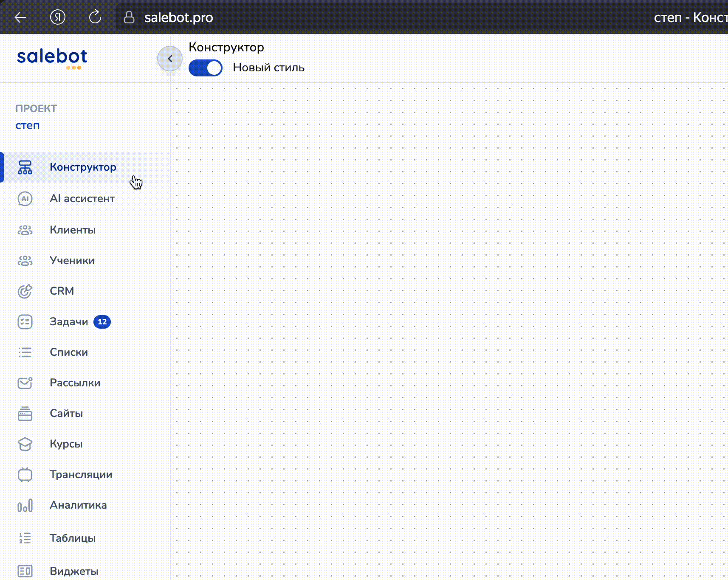Viewport: 728px width, 580px height.
Task: Click the Курсы graduation cap icon
Action: coord(25,444)
